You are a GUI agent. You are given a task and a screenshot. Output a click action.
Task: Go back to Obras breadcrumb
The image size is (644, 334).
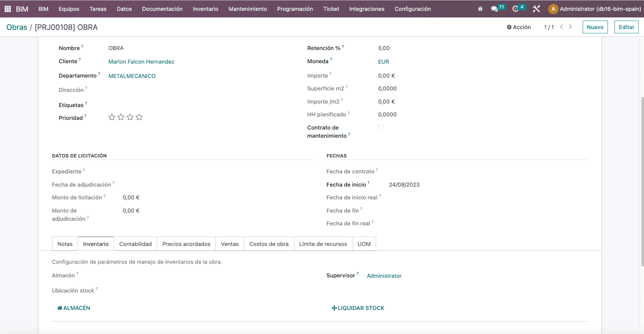(17, 27)
